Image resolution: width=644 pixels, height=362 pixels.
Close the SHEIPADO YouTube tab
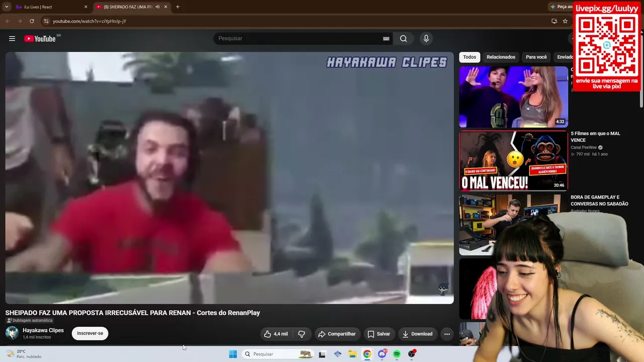tap(166, 7)
